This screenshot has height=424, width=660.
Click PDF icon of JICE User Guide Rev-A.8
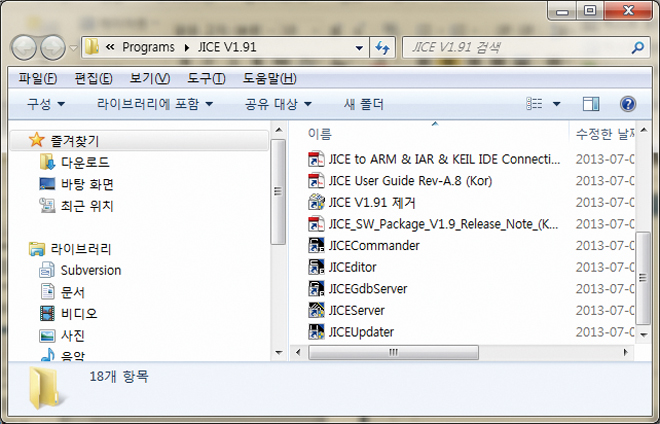click(316, 181)
